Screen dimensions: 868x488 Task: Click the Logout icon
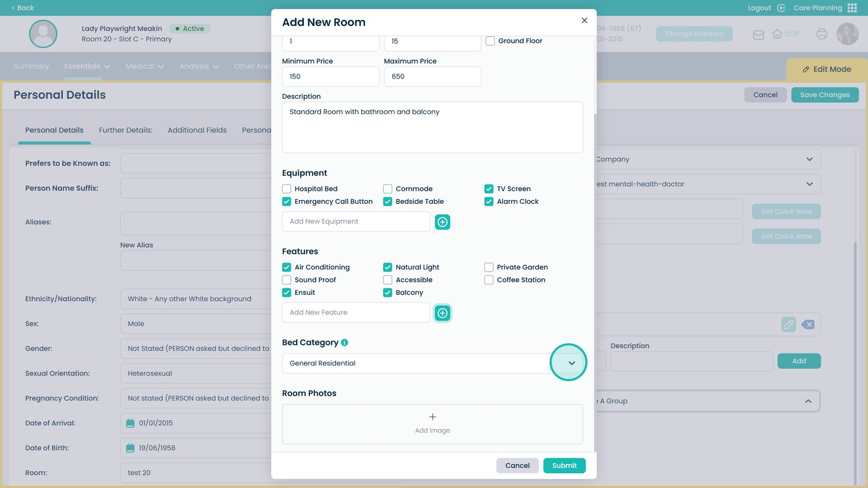pos(781,8)
